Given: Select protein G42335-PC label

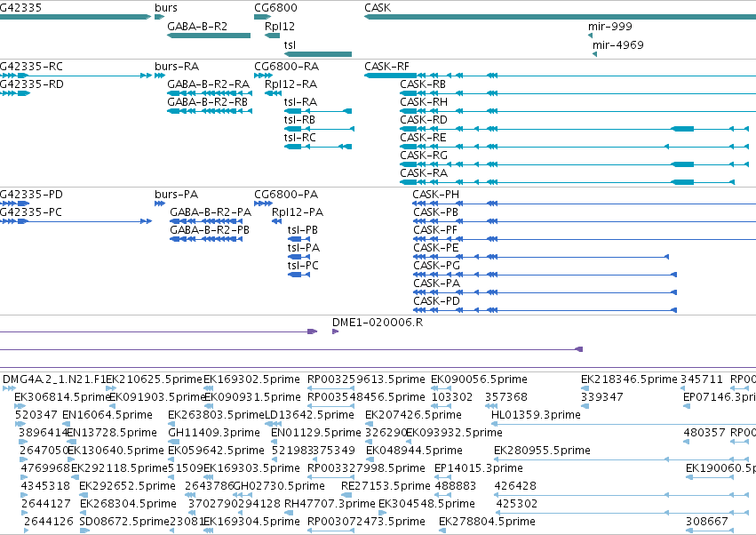Looking at the screenshot, I should 31,212.
